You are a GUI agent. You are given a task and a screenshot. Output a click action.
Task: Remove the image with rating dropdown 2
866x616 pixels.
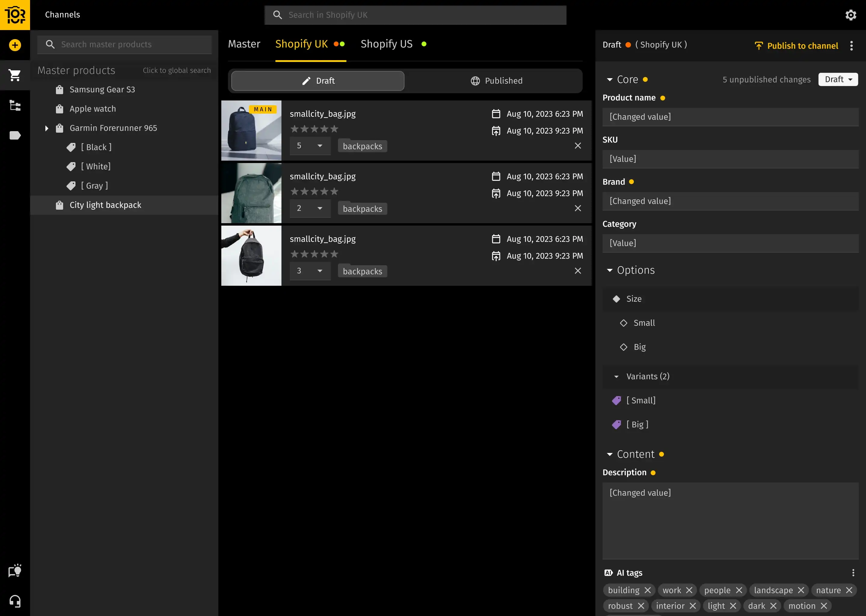578,208
